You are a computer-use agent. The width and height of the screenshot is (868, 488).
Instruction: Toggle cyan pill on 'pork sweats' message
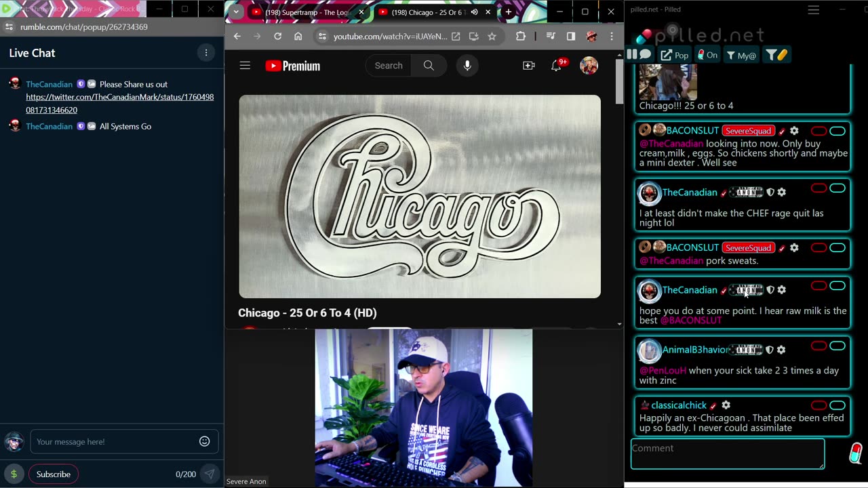pyautogui.click(x=837, y=247)
